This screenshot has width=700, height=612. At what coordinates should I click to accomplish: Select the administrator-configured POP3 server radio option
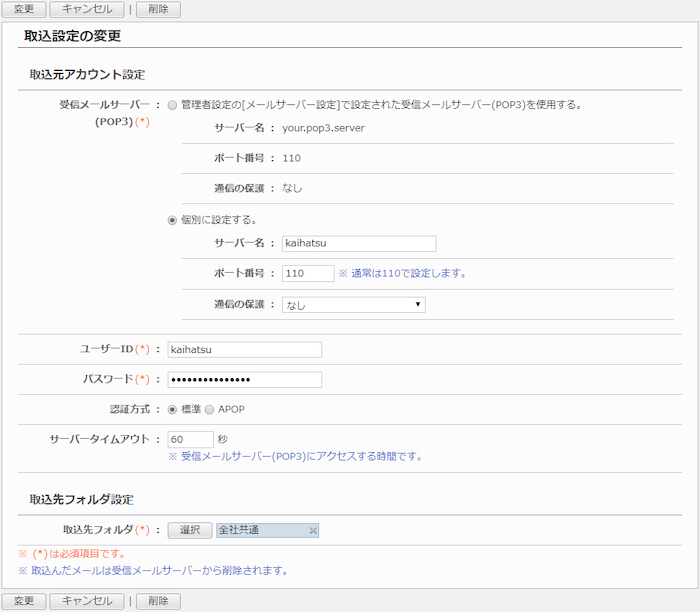click(x=173, y=104)
